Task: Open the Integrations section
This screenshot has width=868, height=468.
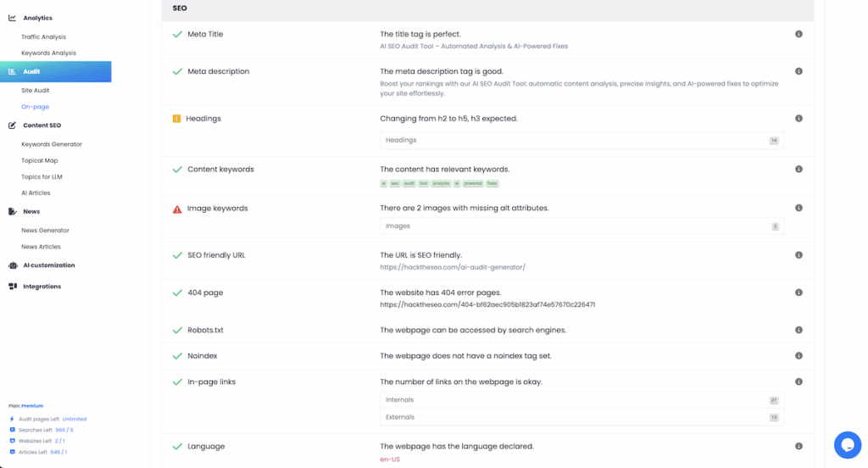Action: tap(42, 287)
